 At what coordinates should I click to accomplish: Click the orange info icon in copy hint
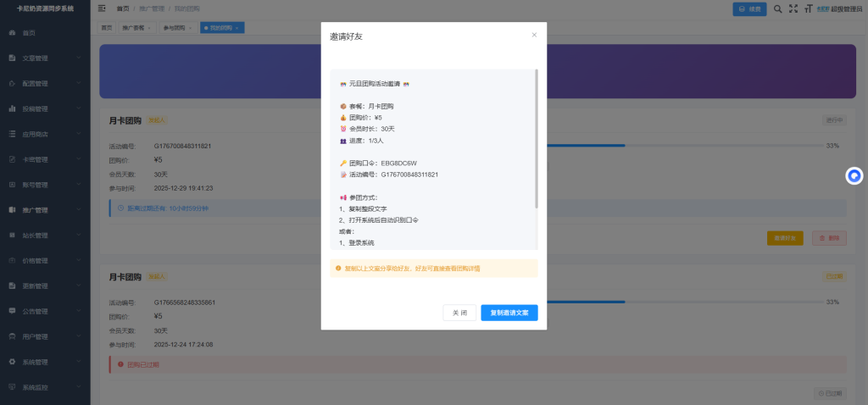338,268
